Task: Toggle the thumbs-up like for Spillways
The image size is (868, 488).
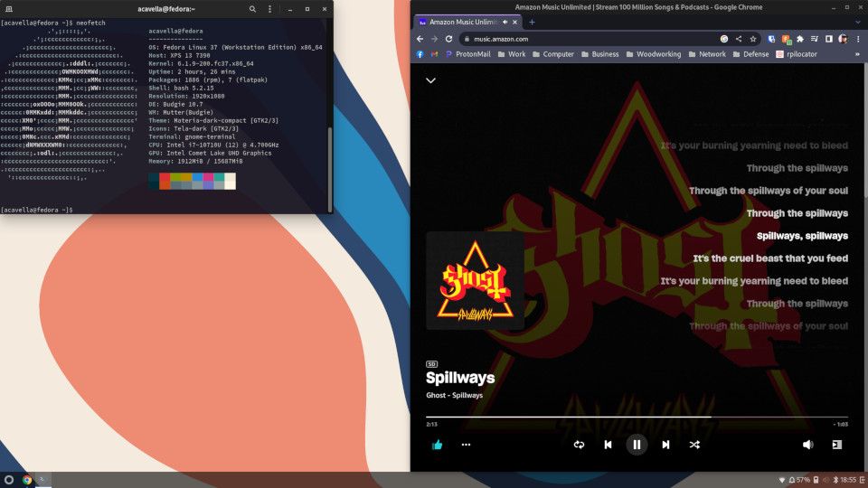Action: (x=438, y=445)
